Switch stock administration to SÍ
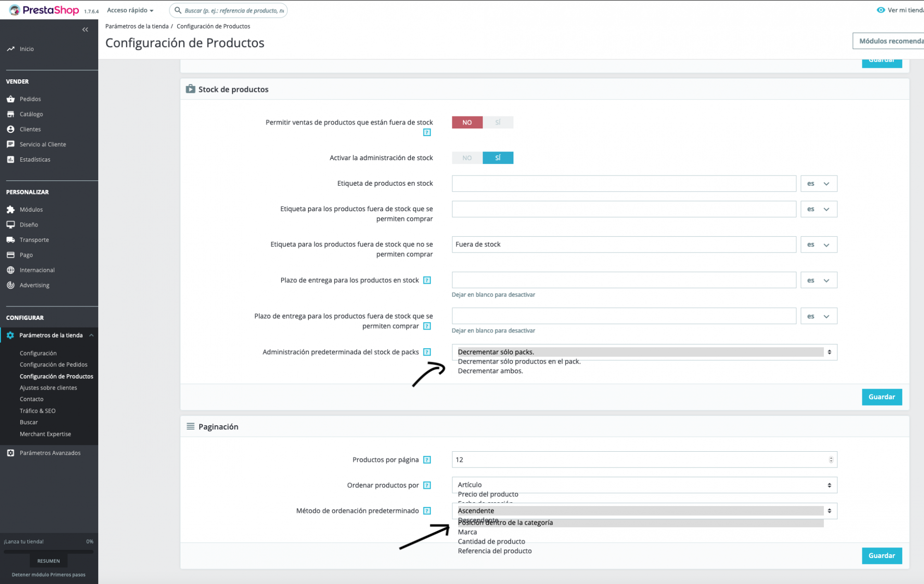Image resolution: width=924 pixels, height=584 pixels. 498,158
